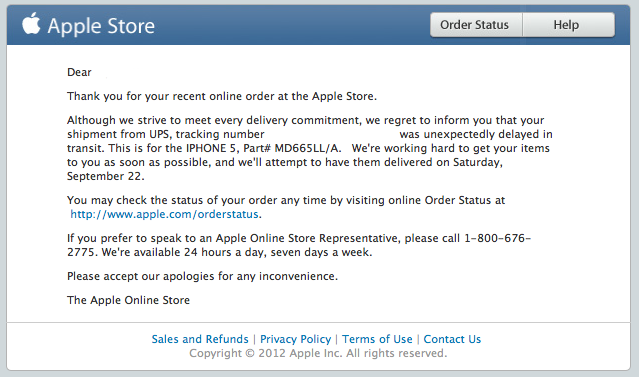639x377 pixels.
Task: Click The Apple Online Store signature
Action: click(x=128, y=300)
